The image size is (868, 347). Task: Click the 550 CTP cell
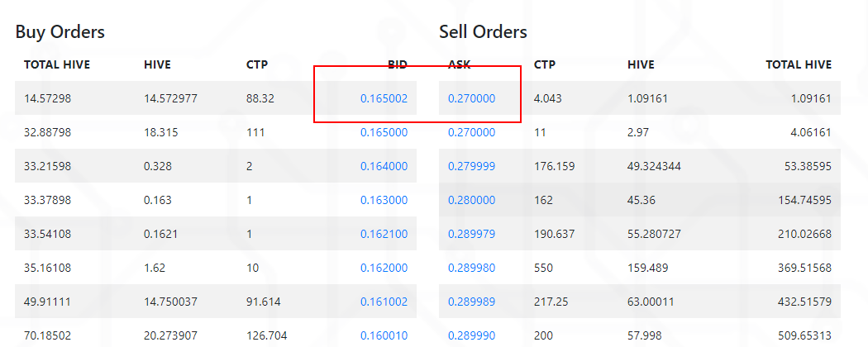(544, 268)
